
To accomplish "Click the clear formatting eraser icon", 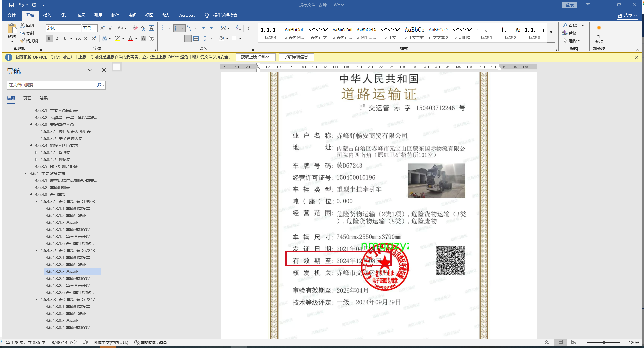I will [x=135, y=28].
